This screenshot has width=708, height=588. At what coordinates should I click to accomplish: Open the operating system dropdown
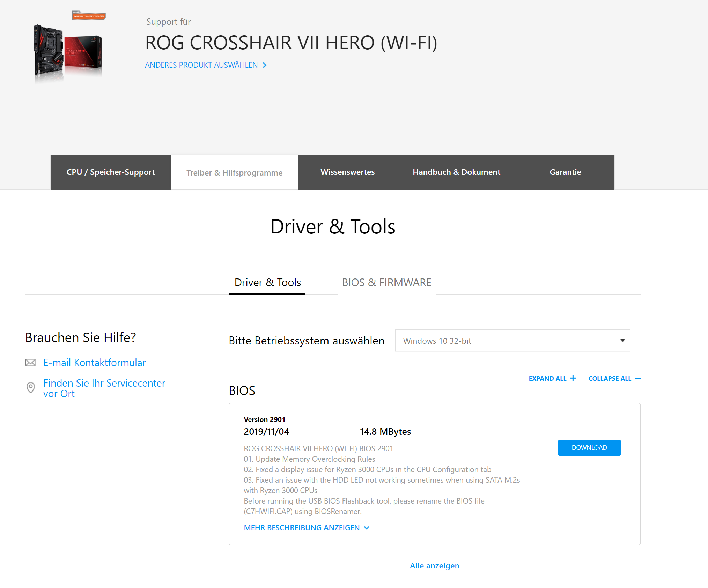512,341
